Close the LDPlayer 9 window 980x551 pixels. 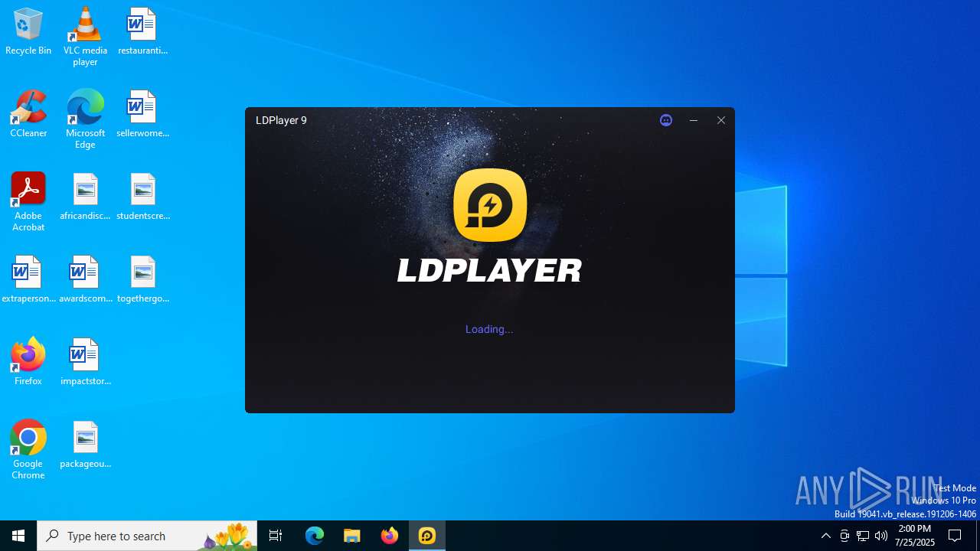(x=721, y=120)
